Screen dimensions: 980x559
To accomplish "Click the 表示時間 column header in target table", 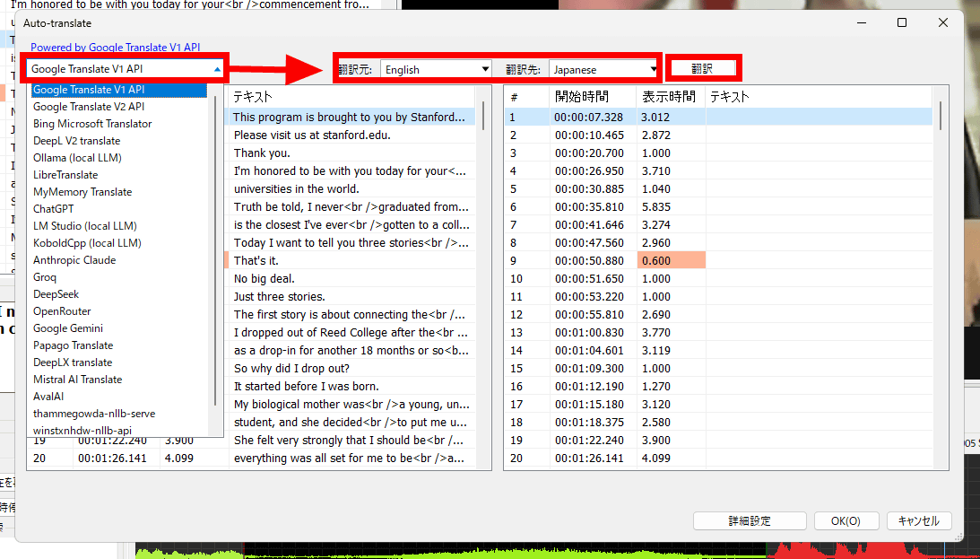I will [x=669, y=96].
